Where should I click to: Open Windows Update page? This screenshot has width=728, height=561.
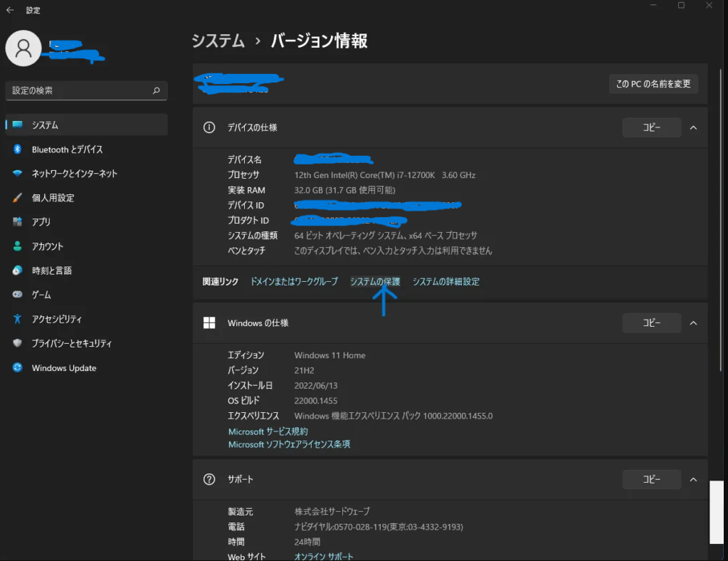(86, 368)
